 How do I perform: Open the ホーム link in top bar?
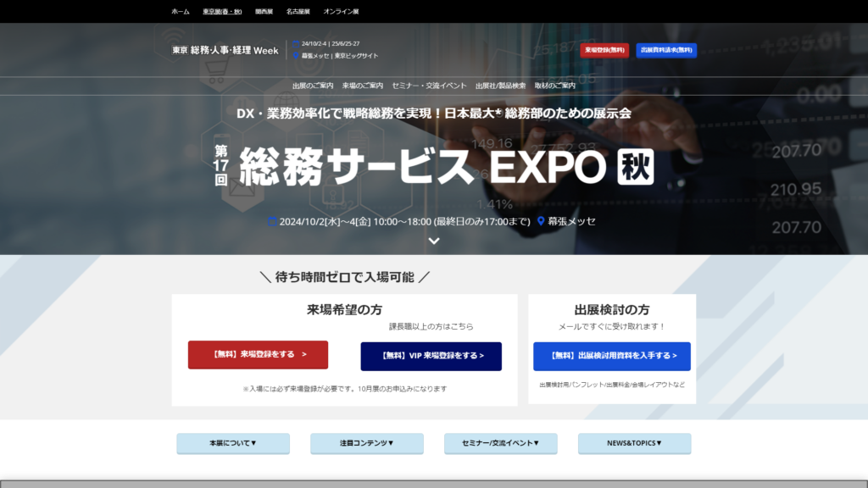[x=181, y=12]
